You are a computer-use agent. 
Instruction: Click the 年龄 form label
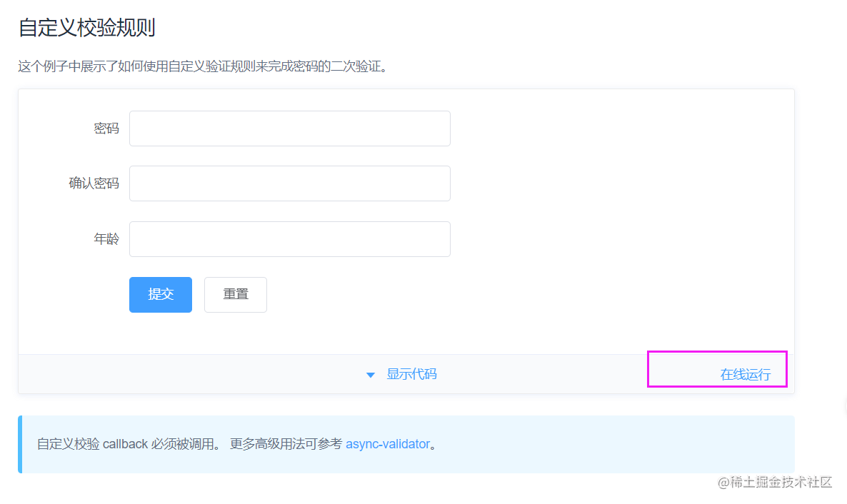coord(106,238)
